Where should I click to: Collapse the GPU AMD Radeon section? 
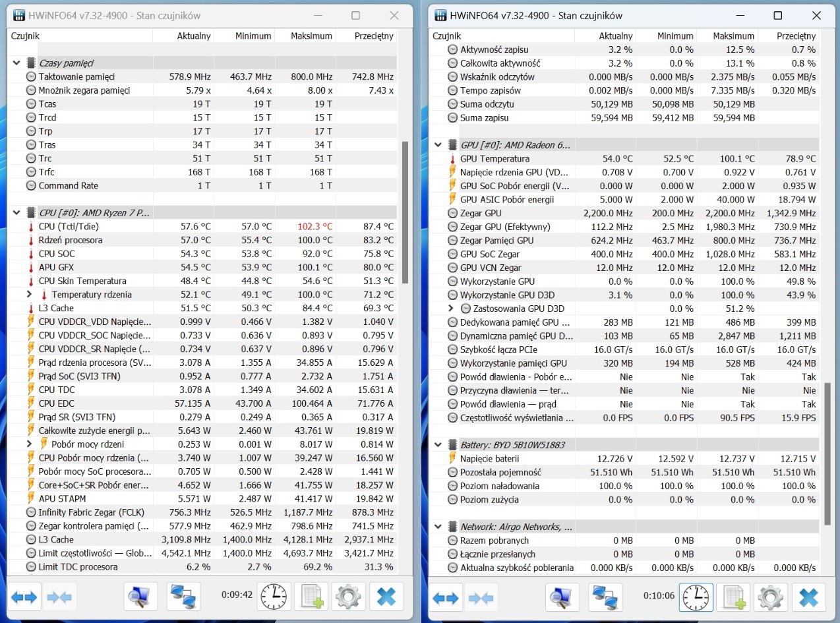(438, 144)
